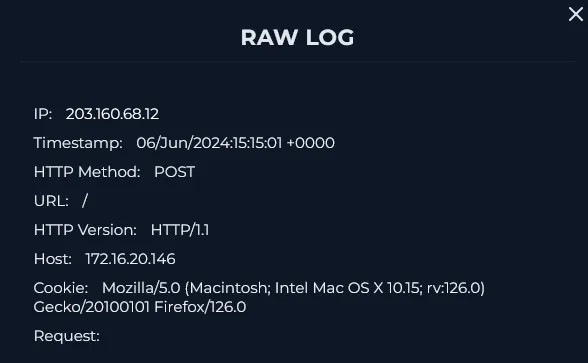Select the POST method value

pyautogui.click(x=174, y=172)
